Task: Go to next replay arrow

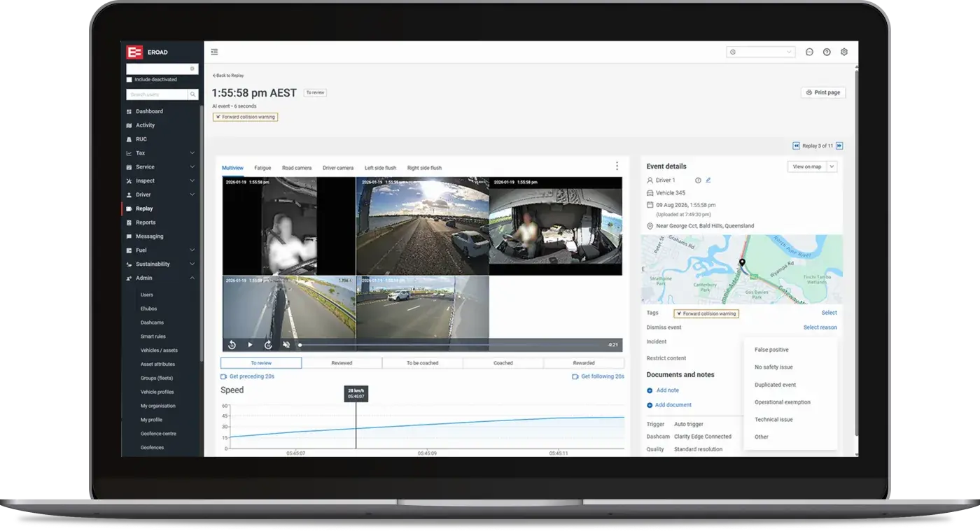Action: pos(839,146)
